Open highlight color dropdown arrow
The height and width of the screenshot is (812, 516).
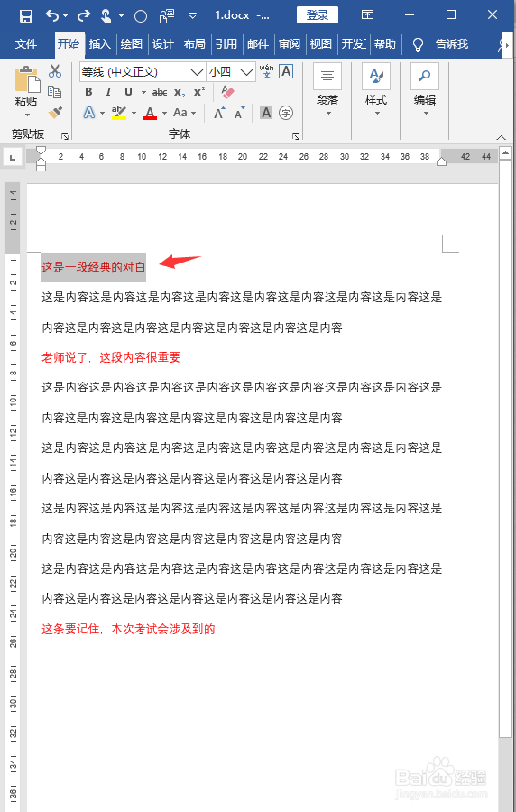coord(134,113)
